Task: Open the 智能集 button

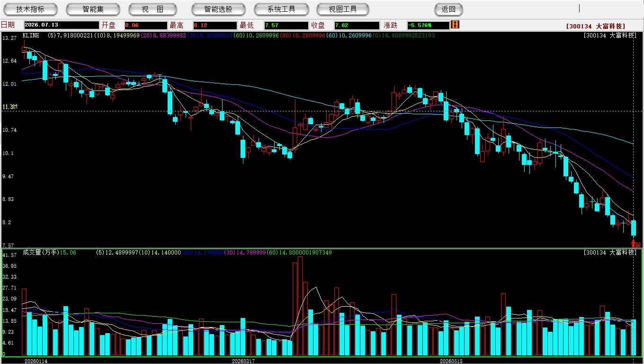Action: pyautogui.click(x=93, y=9)
